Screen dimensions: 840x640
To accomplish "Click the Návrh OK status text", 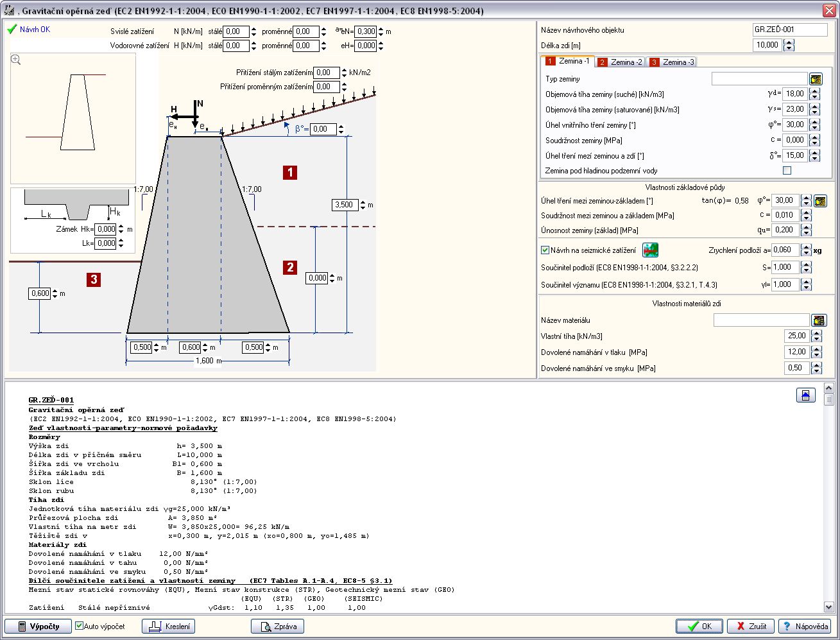I will tap(35, 30).
